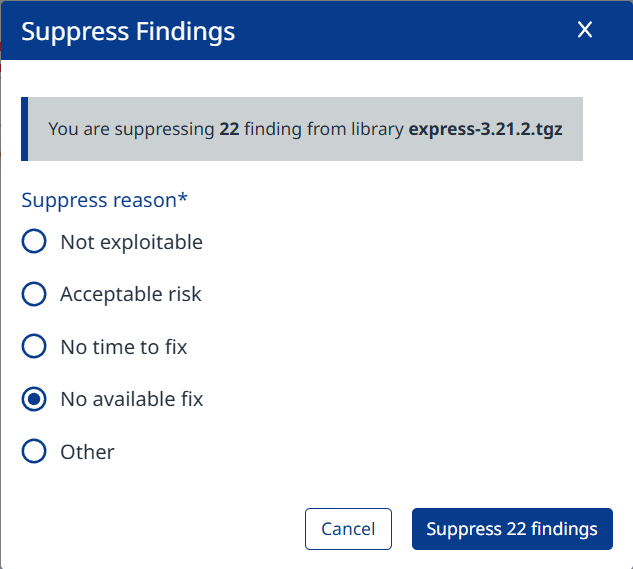The width and height of the screenshot is (633, 569).
Task: Choose the Acceptable risk radio circle
Action: click(34, 294)
